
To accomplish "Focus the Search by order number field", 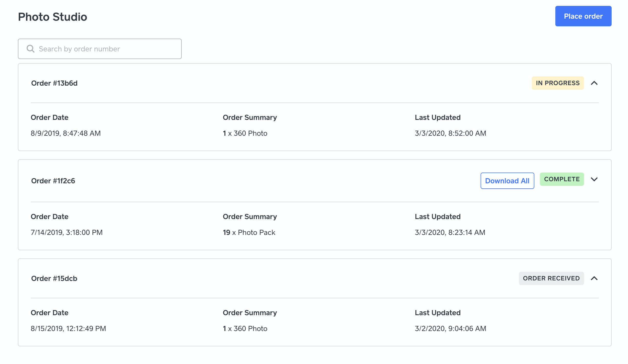I will (x=107, y=49).
